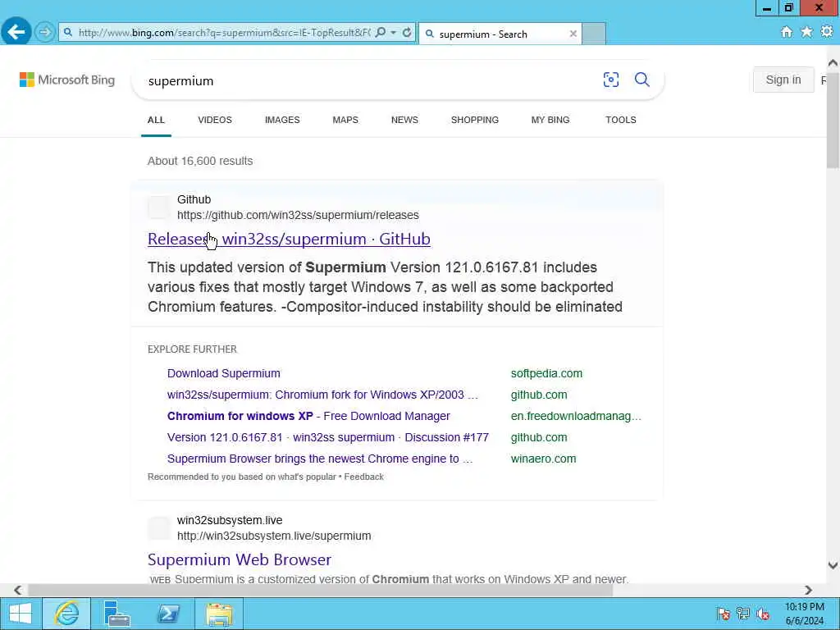The height and width of the screenshot is (630, 840).
Task: Open the TOOLS search filter
Action: coord(621,120)
